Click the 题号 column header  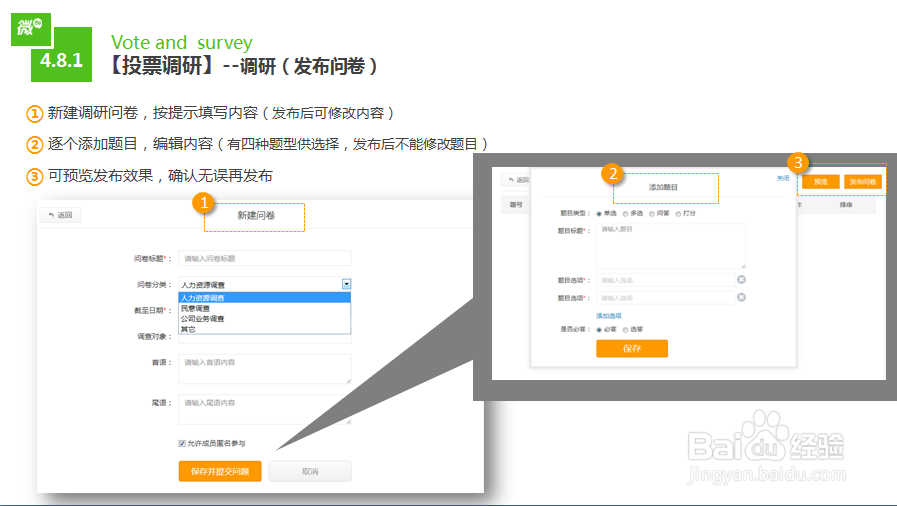point(516,205)
